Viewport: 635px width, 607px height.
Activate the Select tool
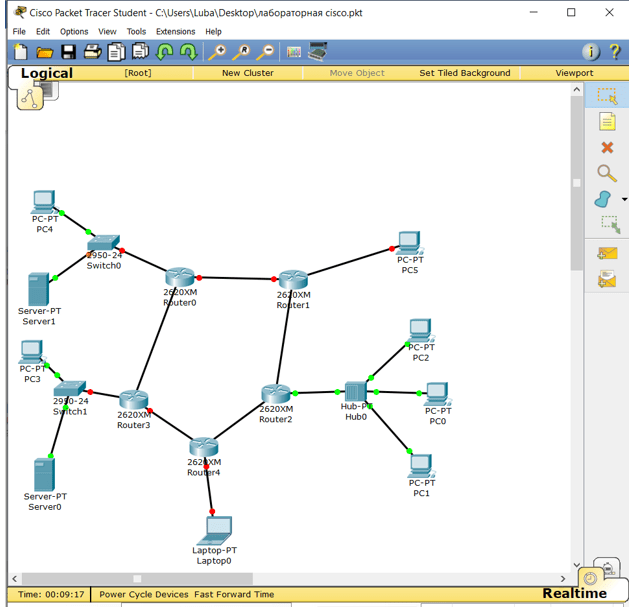pos(607,96)
